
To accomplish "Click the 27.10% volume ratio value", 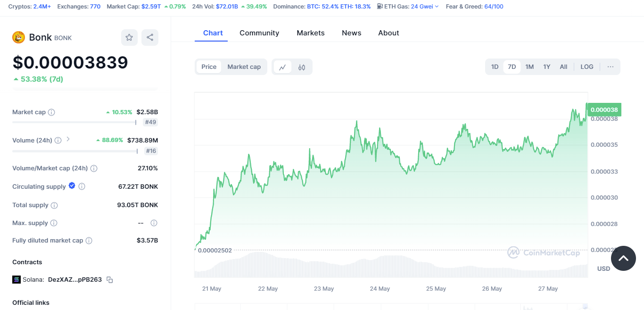I will point(148,168).
